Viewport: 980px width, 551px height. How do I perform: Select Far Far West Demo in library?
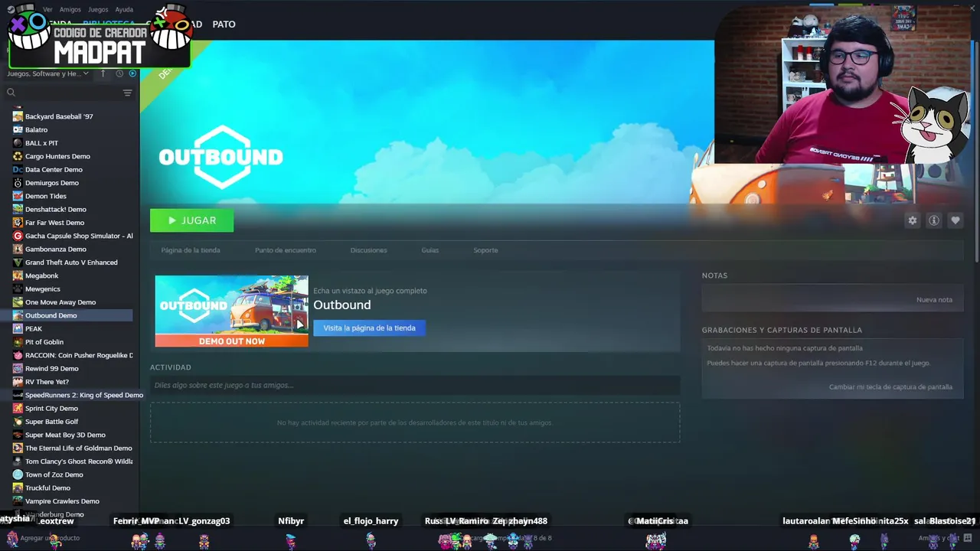[55, 223]
